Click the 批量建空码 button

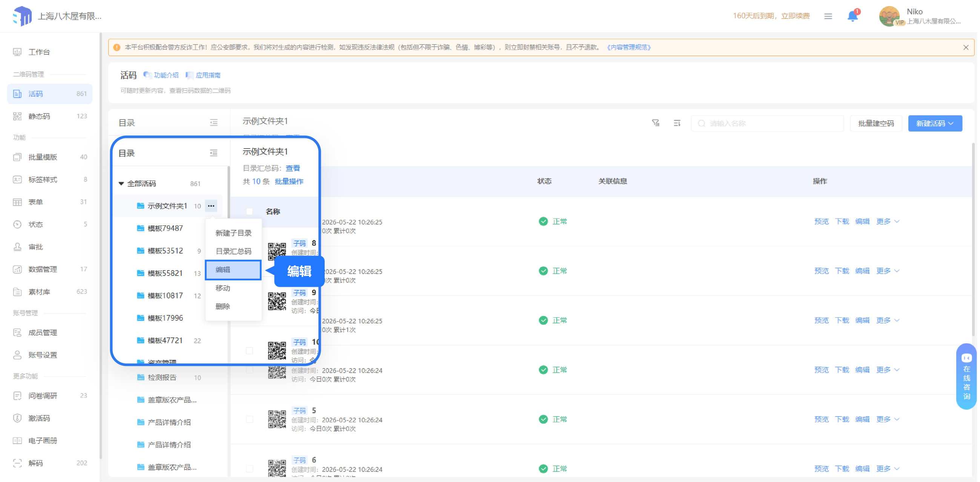(x=876, y=123)
